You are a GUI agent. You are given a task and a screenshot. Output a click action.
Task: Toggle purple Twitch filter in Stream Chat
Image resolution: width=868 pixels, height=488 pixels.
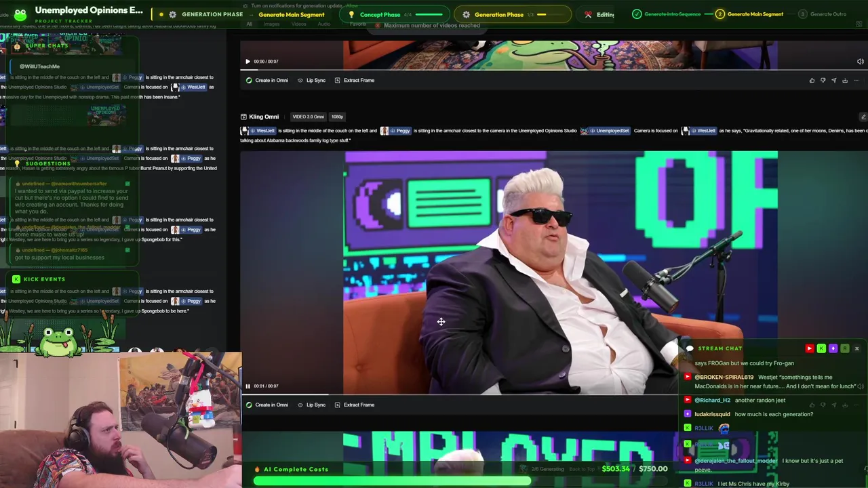tap(833, 348)
